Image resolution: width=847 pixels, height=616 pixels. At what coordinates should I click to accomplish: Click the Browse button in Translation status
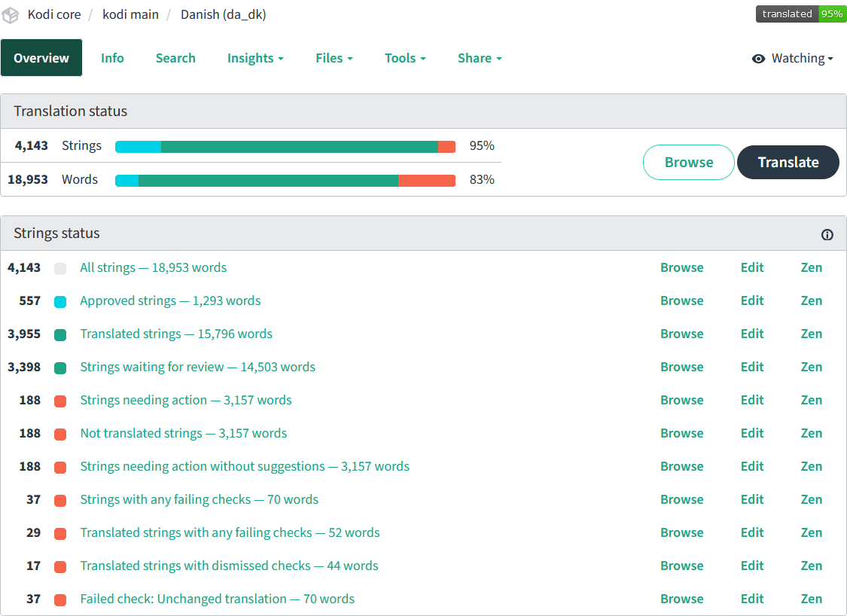tap(689, 162)
